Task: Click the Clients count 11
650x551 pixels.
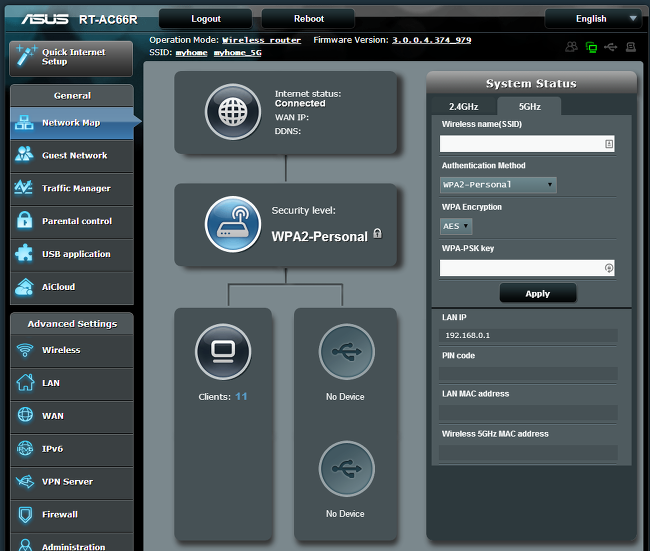Action: click(x=241, y=397)
